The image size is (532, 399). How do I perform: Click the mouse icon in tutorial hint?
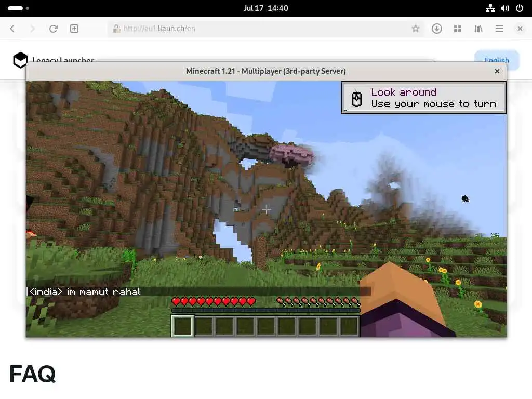pos(356,99)
